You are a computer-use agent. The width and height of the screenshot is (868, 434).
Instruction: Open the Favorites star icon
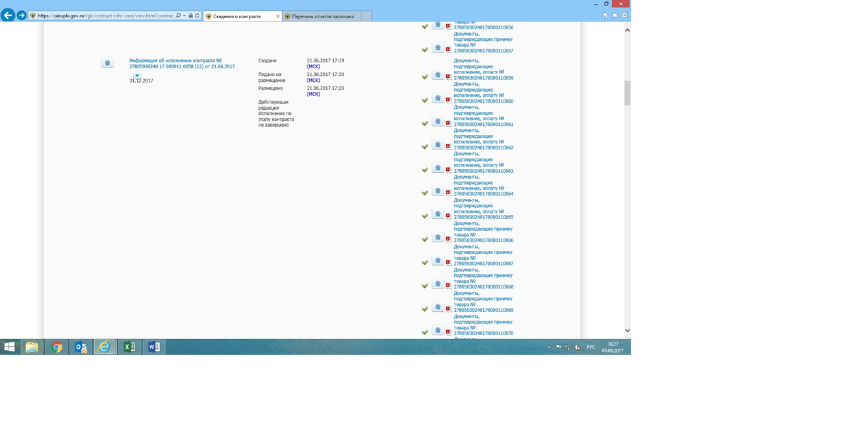[615, 15]
